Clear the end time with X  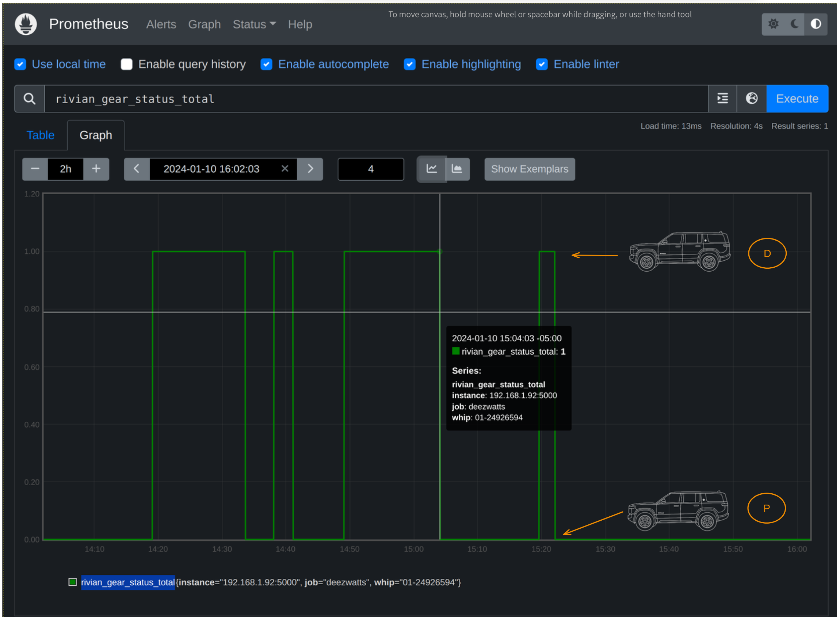click(x=285, y=169)
